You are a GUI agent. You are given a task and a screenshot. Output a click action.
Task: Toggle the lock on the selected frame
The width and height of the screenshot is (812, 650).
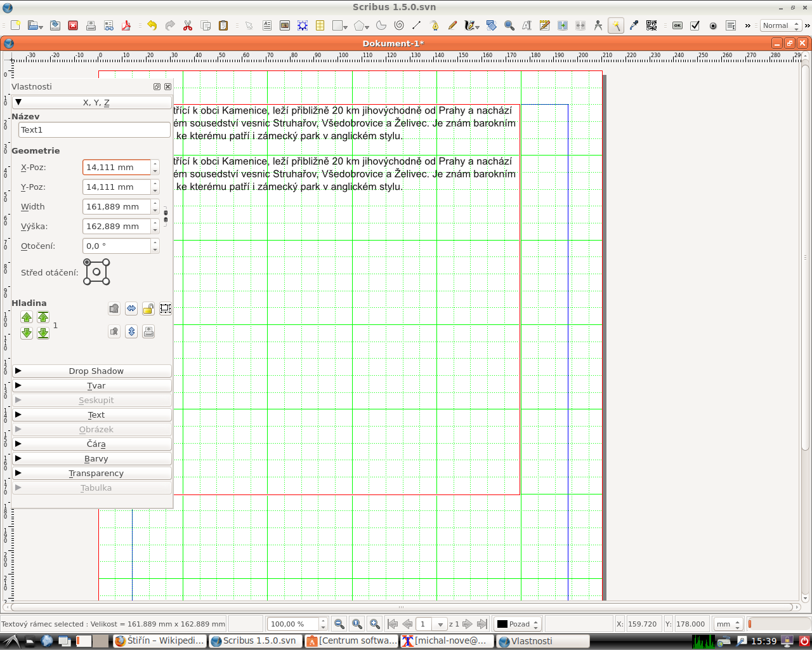[x=148, y=308]
